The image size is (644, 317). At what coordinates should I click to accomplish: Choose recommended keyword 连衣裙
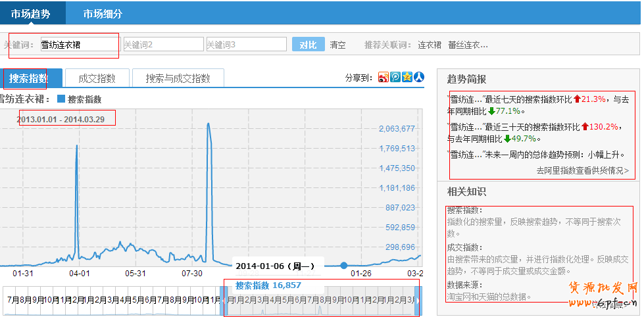point(430,45)
